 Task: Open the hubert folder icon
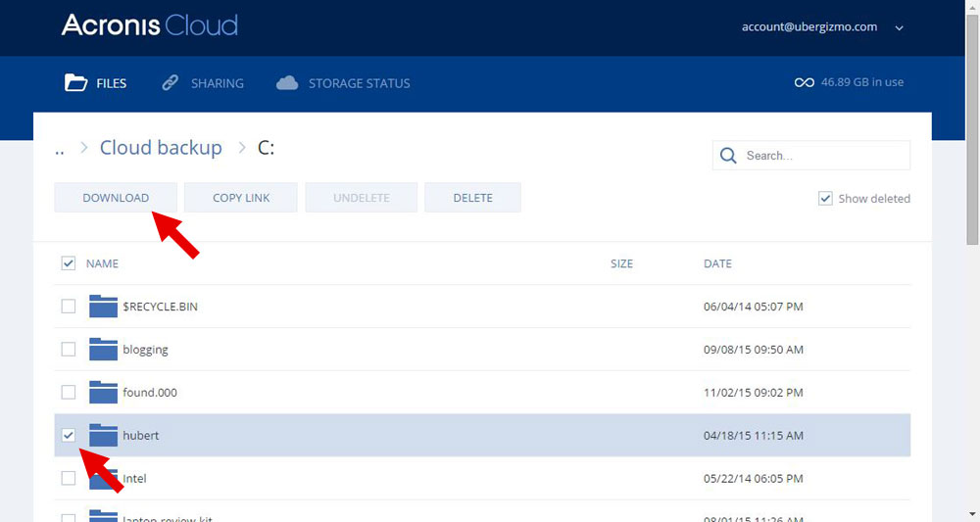(x=103, y=435)
